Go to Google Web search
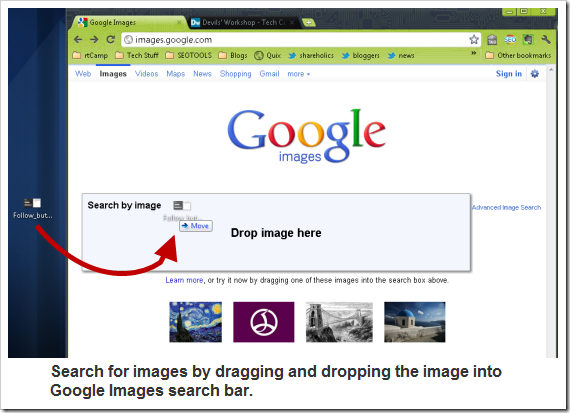 click(83, 74)
